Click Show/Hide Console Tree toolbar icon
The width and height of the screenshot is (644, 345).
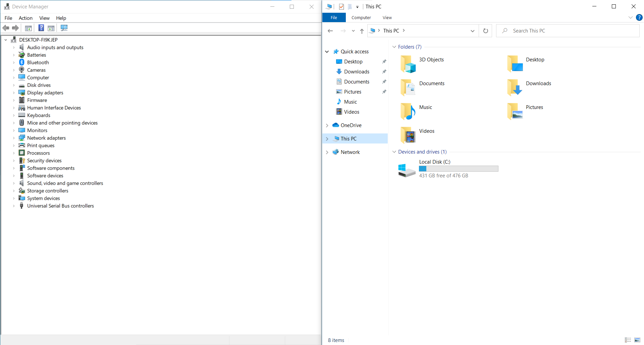click(x=29, y=28)
